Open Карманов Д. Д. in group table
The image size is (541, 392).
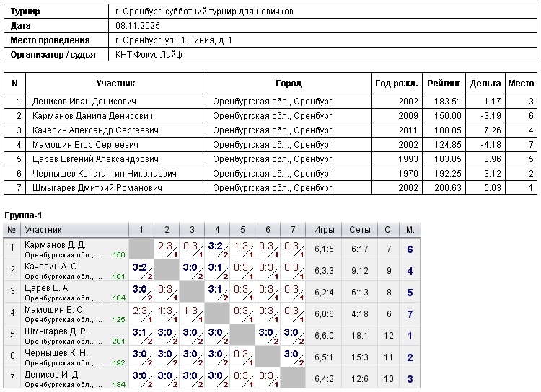point(55,245)
